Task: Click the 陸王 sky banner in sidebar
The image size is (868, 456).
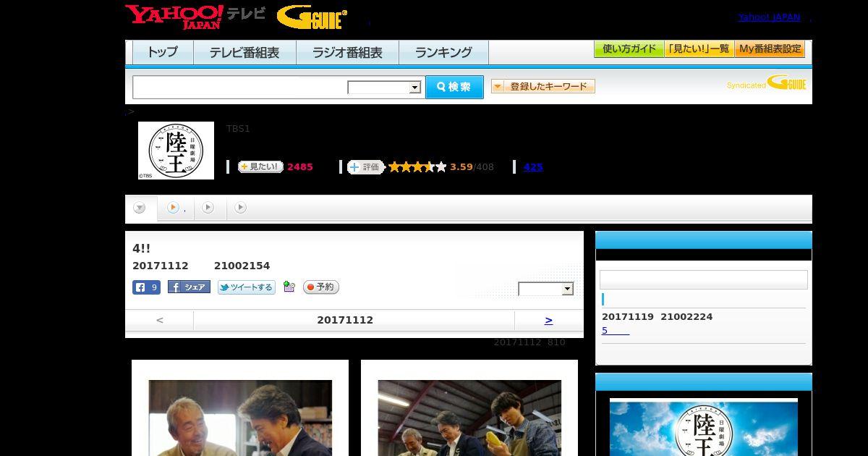Action: (x=704, y=427)
